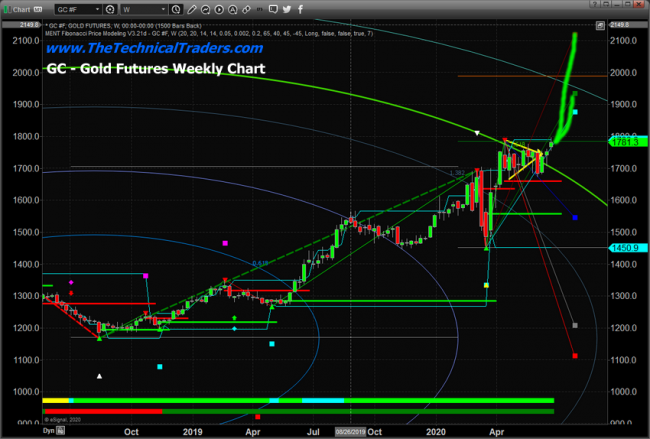
Task: Click the Dyn label on time axis
Action: [49, 431]
